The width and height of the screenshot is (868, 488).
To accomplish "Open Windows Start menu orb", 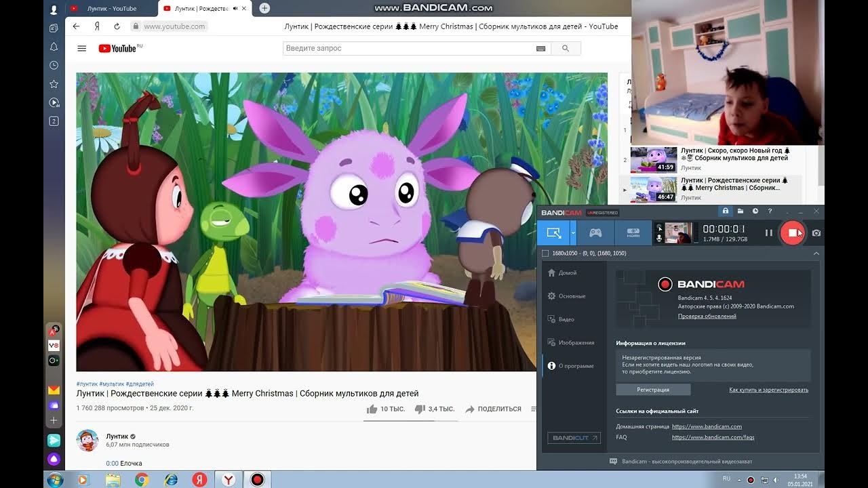I will 55,480.
